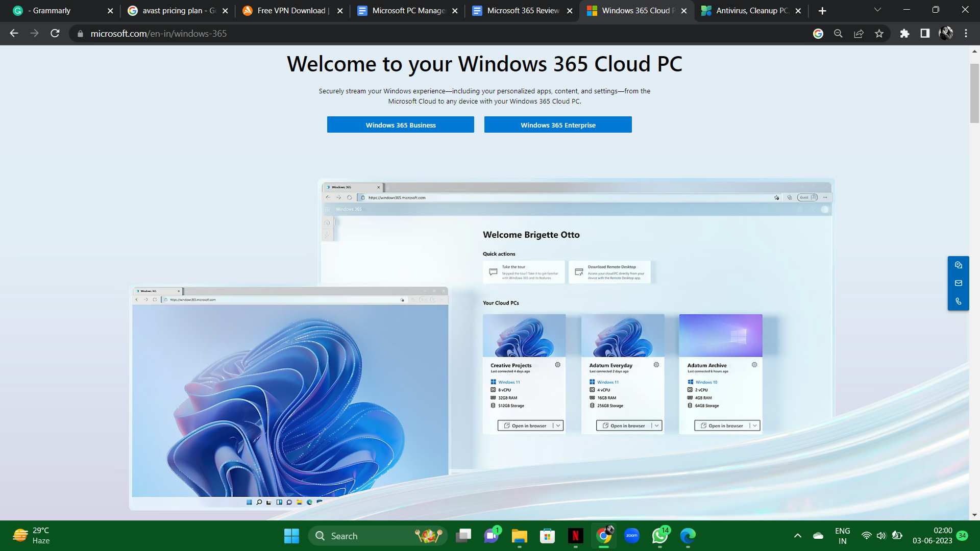
Task: Toggle Wi-Fi from the system tray
Action: pyautogui.click(x=866, y=536)
